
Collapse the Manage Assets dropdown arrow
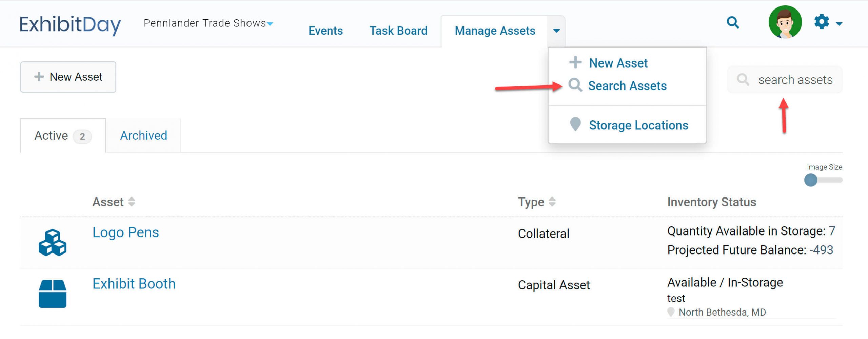(556, 31)
